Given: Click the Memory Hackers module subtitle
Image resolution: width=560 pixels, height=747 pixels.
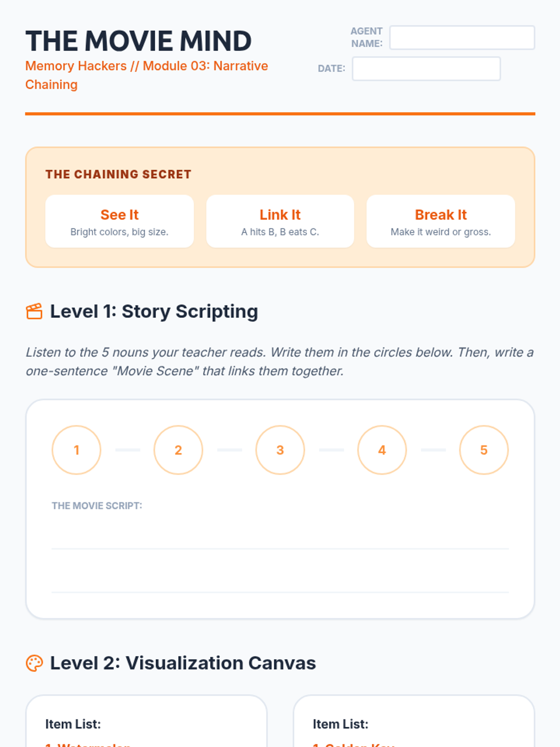Looking at the screenshot, I should click(x=147, y=75).
